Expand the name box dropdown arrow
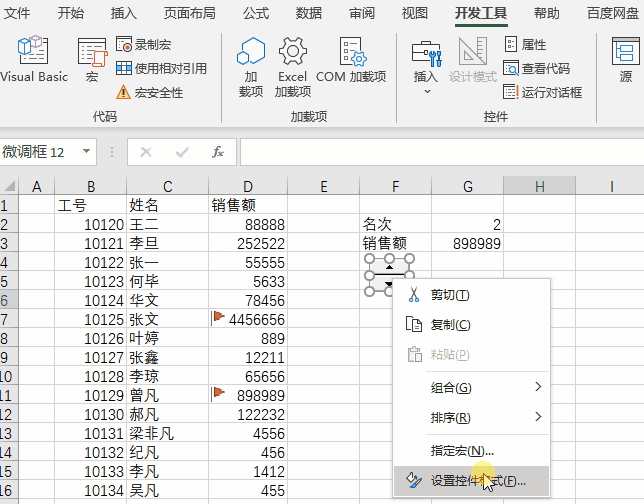The image size is (644, 504). pos(86,151)
